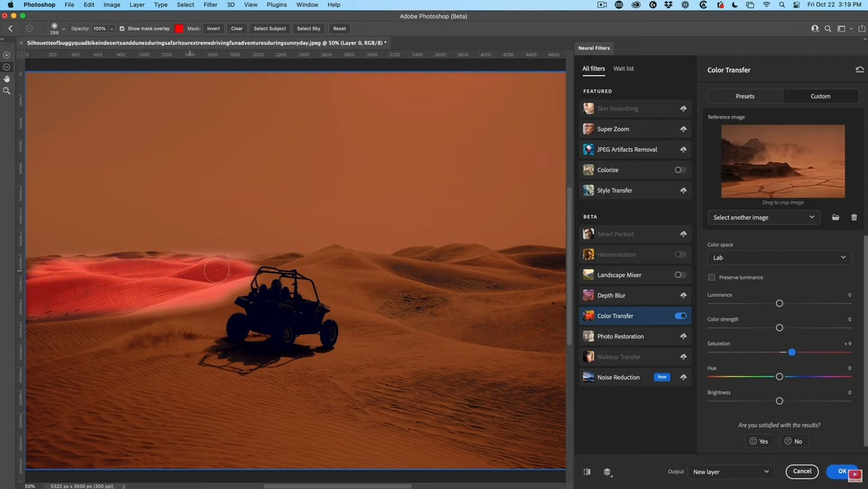Image resolution: width=868 pixels, height=489 pixels.
Task: Click the Invert mask button
Action: point(213,29)
